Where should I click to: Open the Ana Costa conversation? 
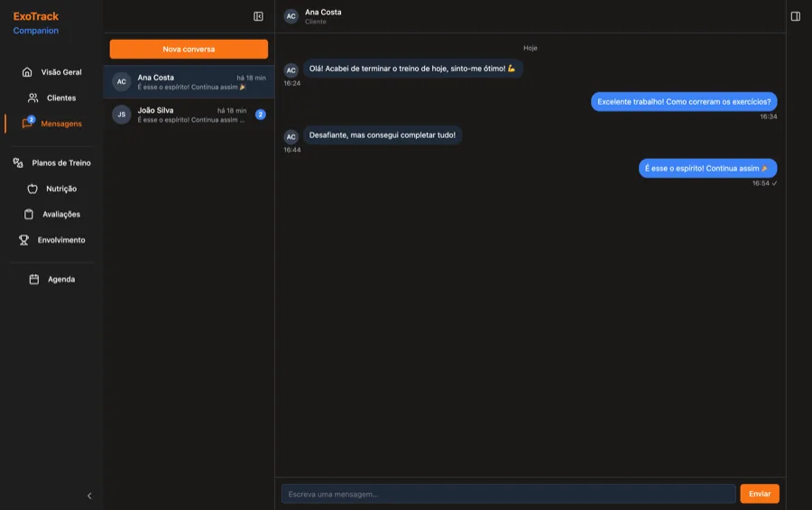(189, 82)
